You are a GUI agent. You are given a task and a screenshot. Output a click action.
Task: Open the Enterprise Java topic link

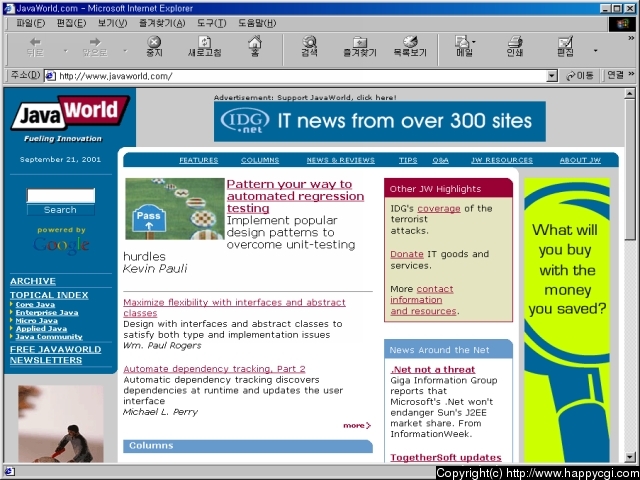tap(47, 313)
